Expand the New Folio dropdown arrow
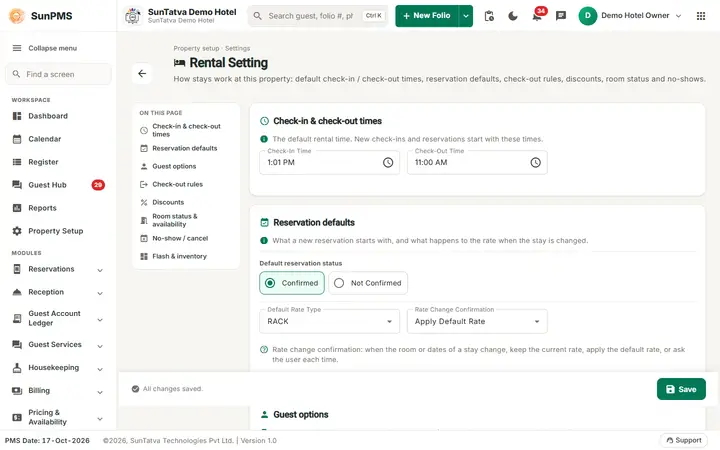 (466, 16)
